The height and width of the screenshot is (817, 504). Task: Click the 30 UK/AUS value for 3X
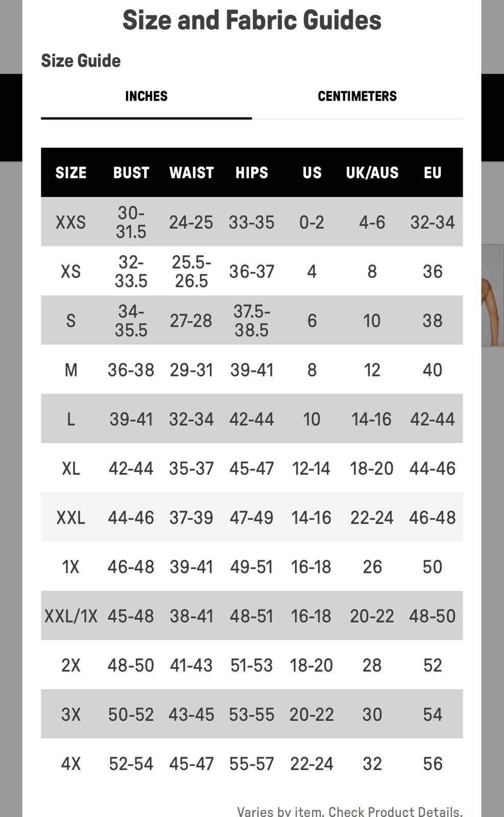click(372, 714)
